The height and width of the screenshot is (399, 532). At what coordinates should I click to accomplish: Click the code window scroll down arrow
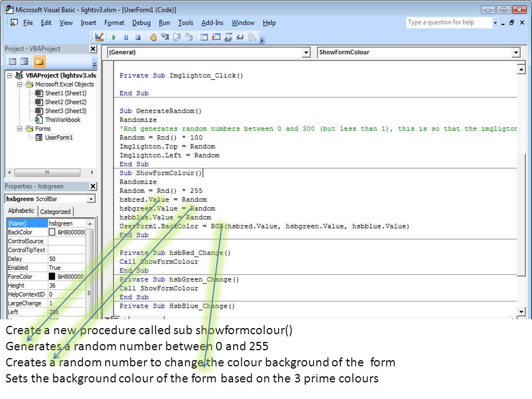coord(521,311)
